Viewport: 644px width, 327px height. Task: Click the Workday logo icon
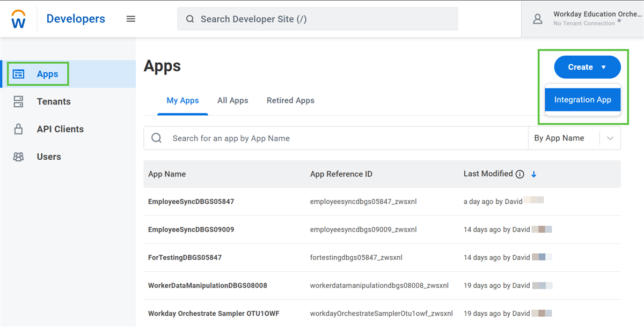coord(18,19)
